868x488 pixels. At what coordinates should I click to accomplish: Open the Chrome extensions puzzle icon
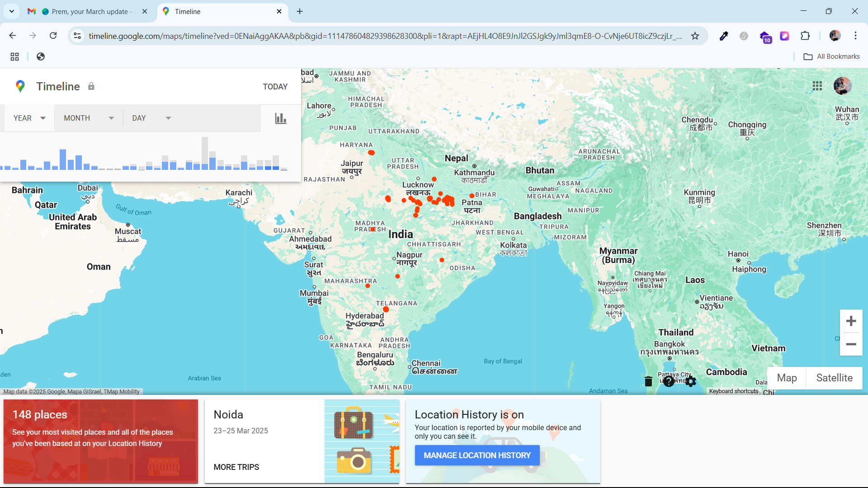pyautogui.click(x=805, y=36)
